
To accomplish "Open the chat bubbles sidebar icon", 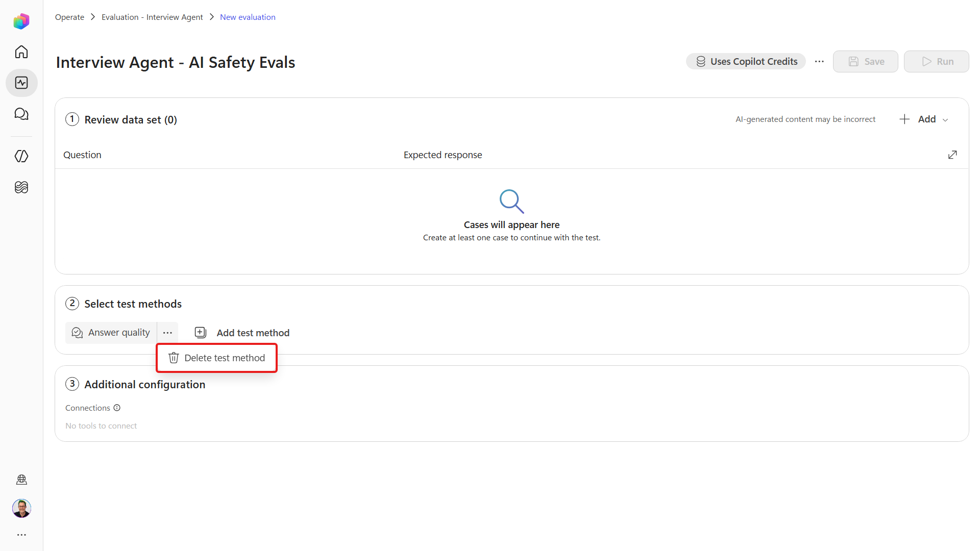I will (x=21, y=114).
